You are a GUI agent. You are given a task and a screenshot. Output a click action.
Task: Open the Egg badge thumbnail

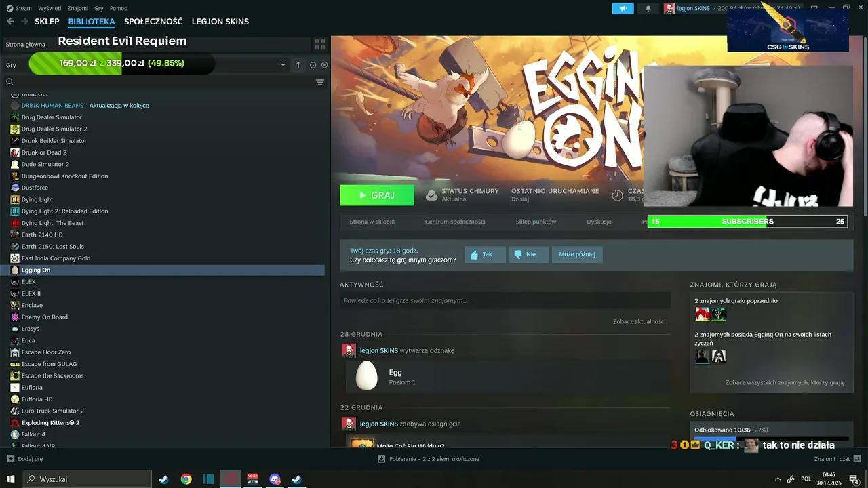click(367, 375)
